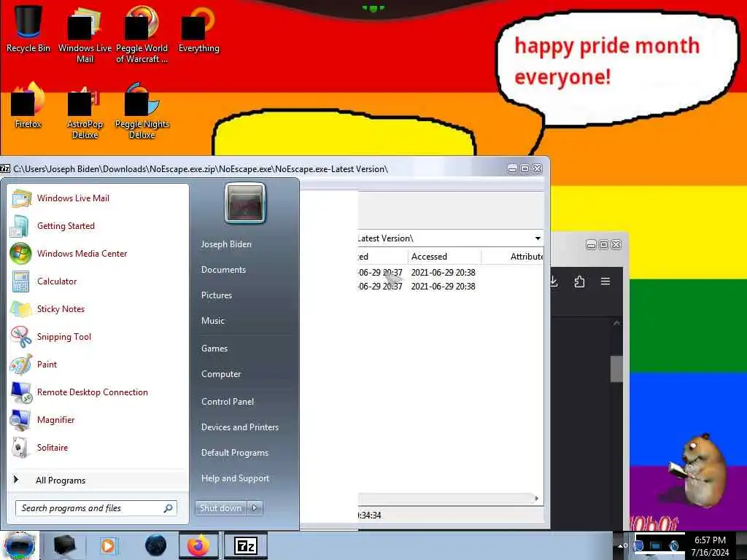Screen dimensions: 747x560
Task: Maximize the 7-Zip window
Action: pyautogui.click(x=525, y=169)
